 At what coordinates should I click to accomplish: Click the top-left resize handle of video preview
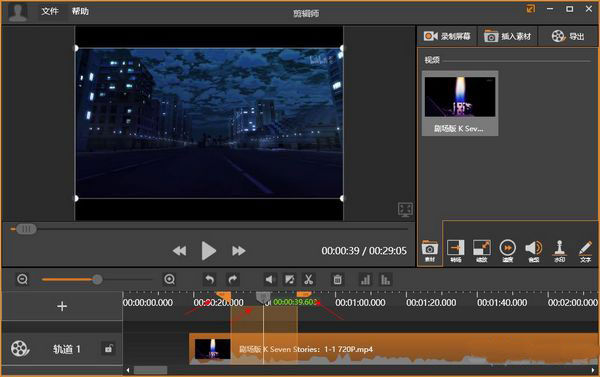[x=76, y=48]
